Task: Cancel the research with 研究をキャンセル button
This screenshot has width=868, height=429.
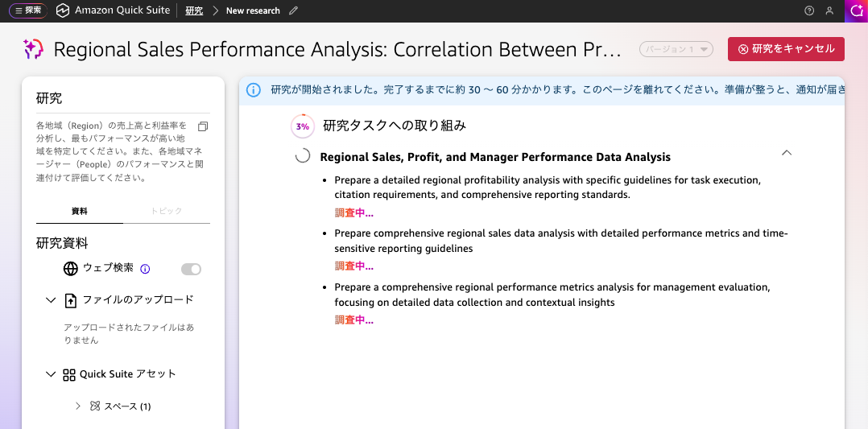Action: pyautogui.click(x=786, y=49)
